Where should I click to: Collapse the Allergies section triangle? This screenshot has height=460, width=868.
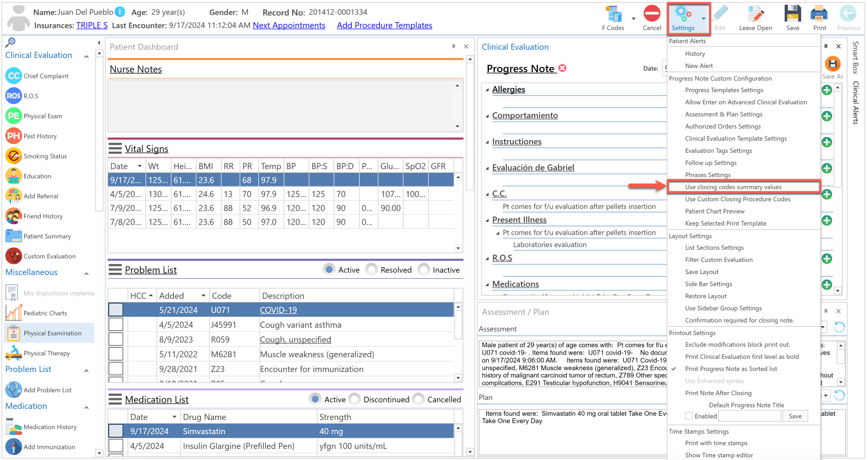click(x=487, y=90)
